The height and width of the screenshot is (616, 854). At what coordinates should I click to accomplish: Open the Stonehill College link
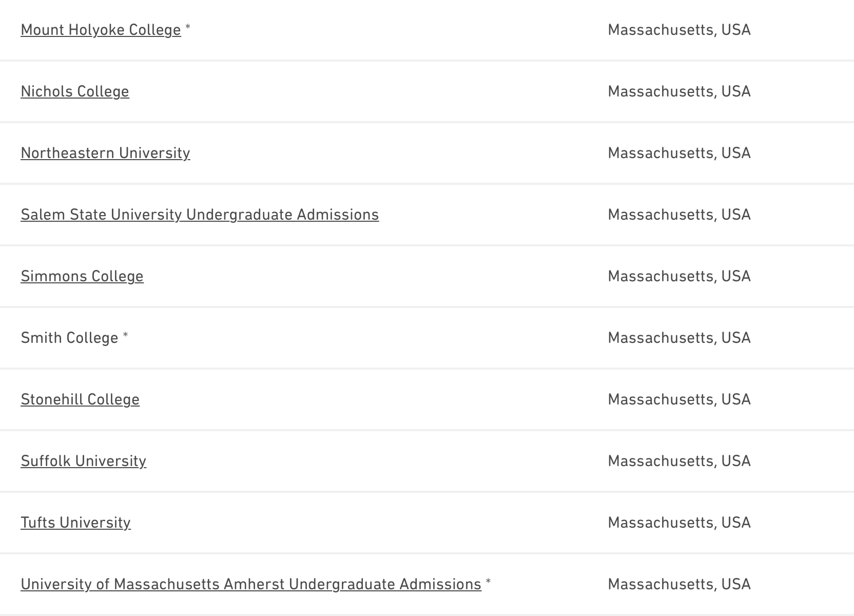pos(80,399)
